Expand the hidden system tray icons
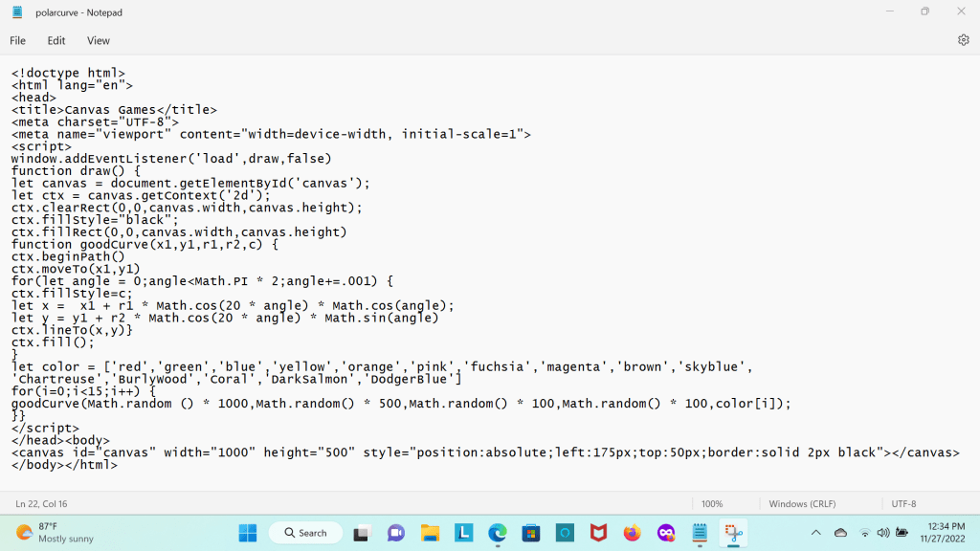980x551 pixels. 815,533
